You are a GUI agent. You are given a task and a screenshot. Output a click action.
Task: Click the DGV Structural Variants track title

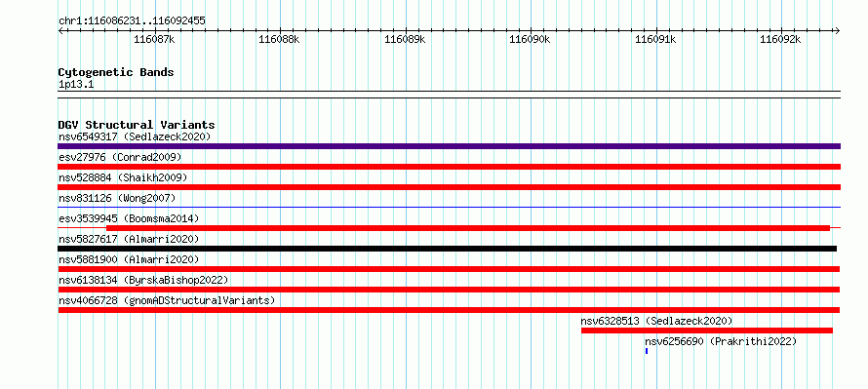tap(137, 125)
